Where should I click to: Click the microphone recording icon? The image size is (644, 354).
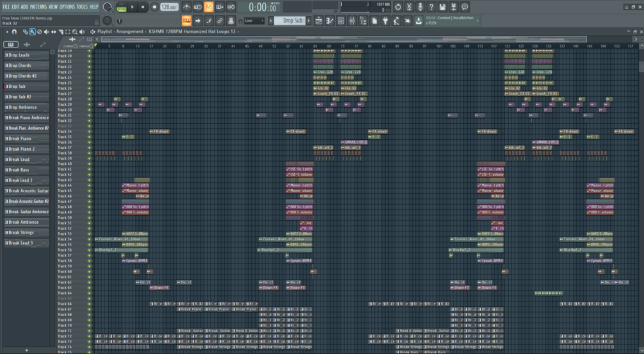pyautogui.click(x=420, y=6)
